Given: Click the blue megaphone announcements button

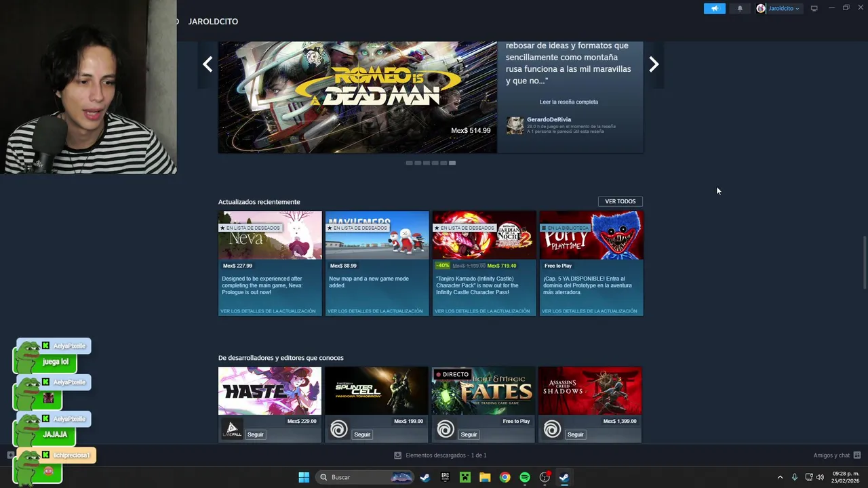Looking at the screenshot, I should click(x=714, y=8).
